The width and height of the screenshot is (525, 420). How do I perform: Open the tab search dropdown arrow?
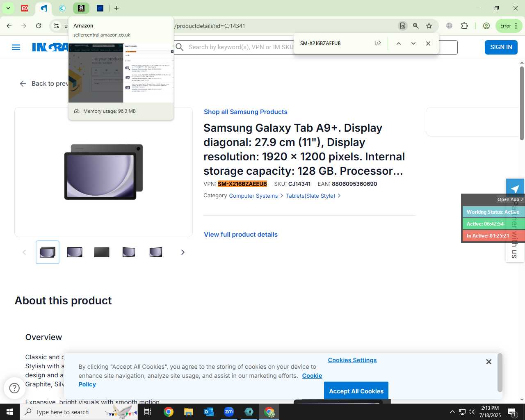click(8, 8)
